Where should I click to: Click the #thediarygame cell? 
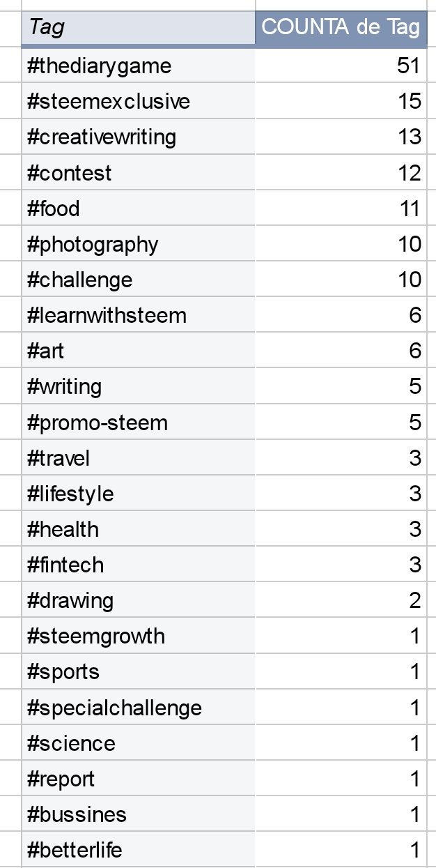pyautogui.click(x=138, y=66)
